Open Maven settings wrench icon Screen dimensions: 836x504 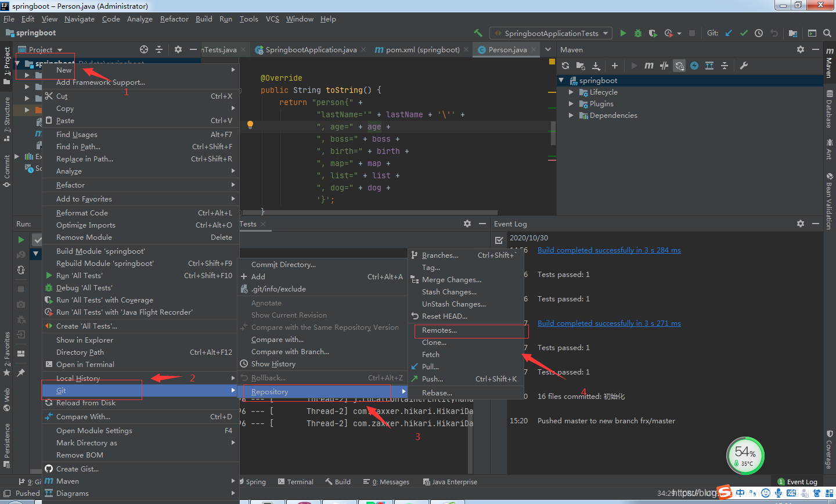coord(744,66)
